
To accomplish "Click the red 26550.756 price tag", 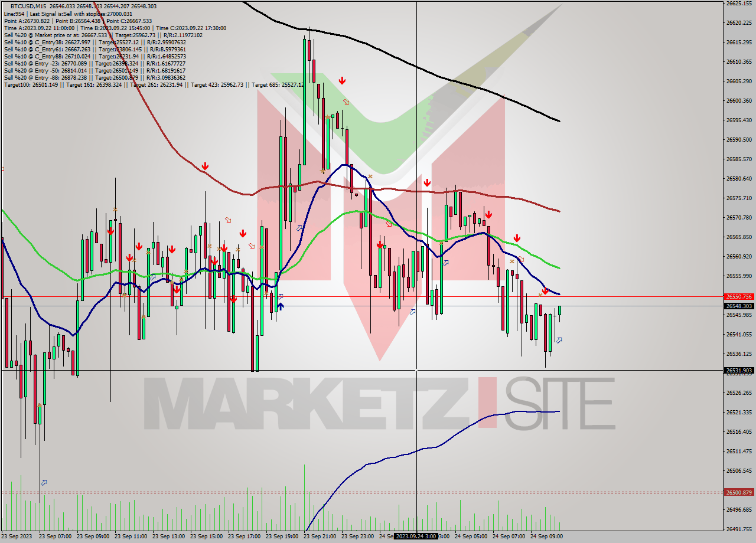I will tap(739, 296).
